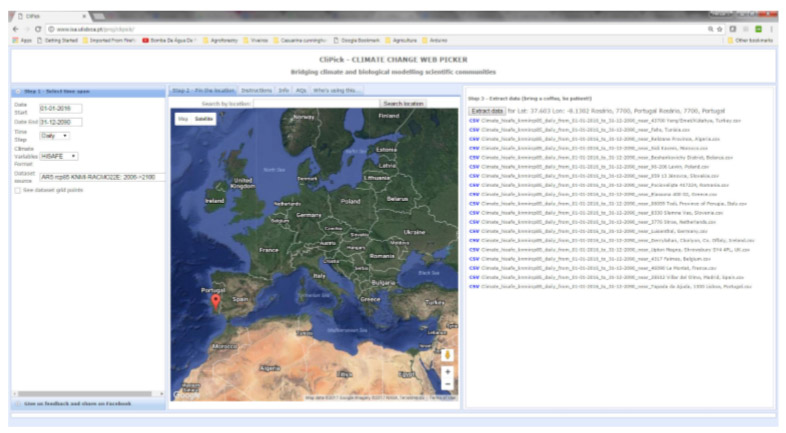
Task: Open the Agriculture bookmark folder
Action: (x=401, y=40)
